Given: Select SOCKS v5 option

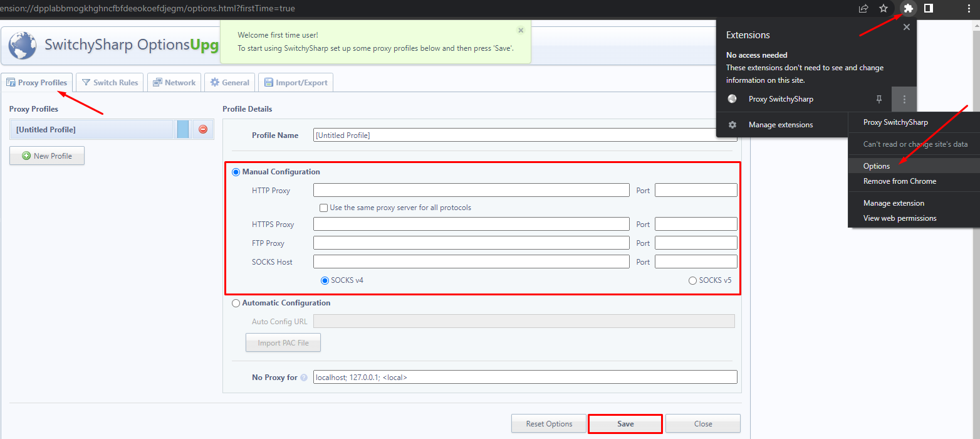Looking at the screenshot, I should [692, 280].
